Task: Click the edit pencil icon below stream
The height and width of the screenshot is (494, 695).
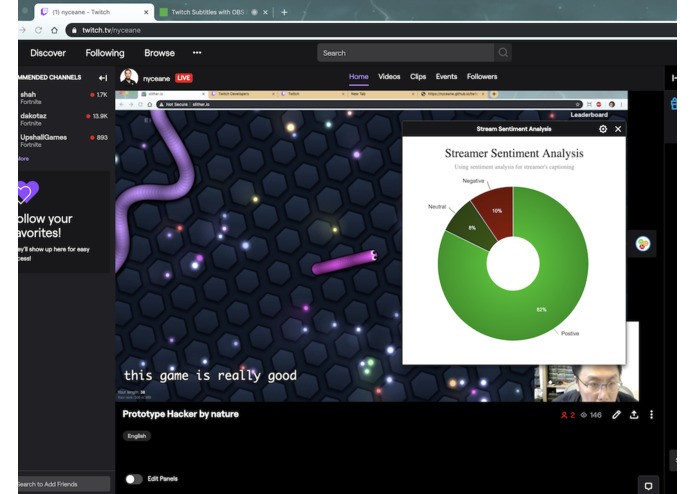Action: pyautogui.click(x=616, y=415)
